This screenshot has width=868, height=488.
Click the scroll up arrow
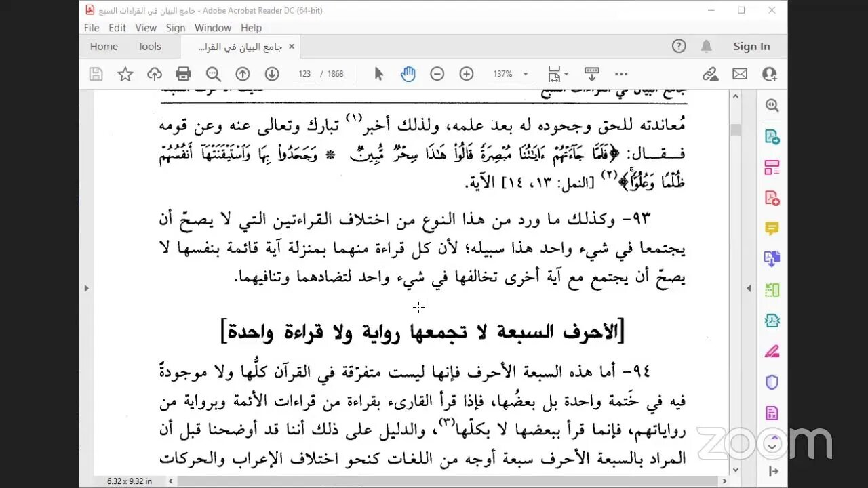[x=735, y=96]
